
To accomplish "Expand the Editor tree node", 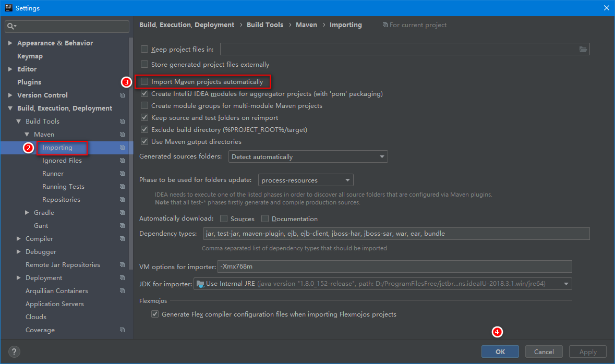I will 10,69.
